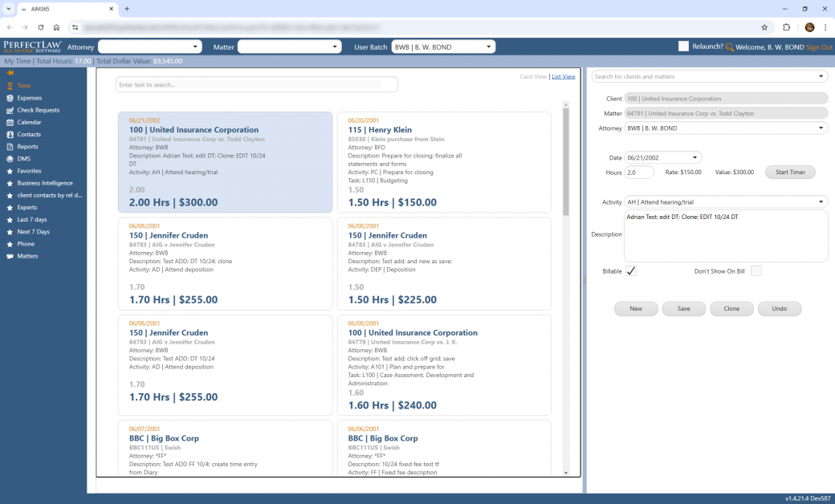
Task: Click the time entry search field
Action: tap(257, 84)
